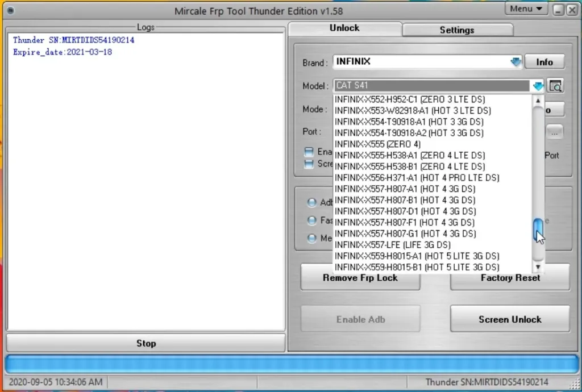Click the Factory Reset button
Screen dimensions: 582x392
(x=510, y=278)
